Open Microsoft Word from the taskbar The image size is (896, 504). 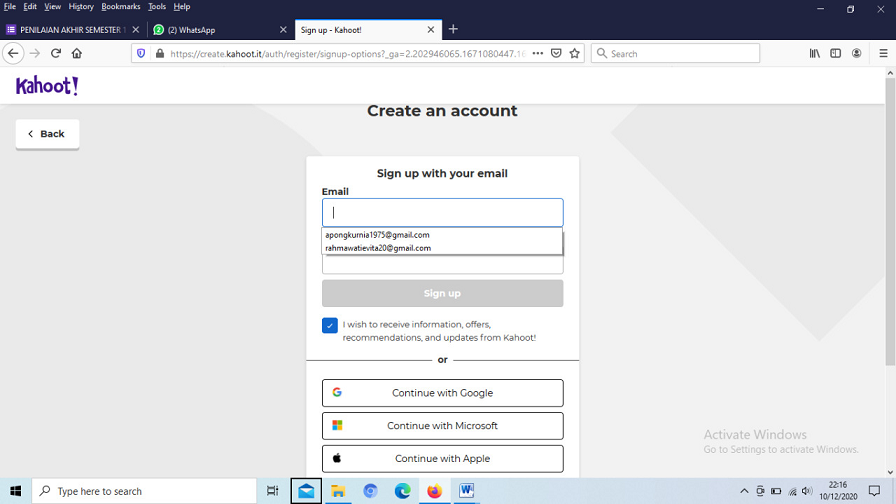click(x=466, y=491)
